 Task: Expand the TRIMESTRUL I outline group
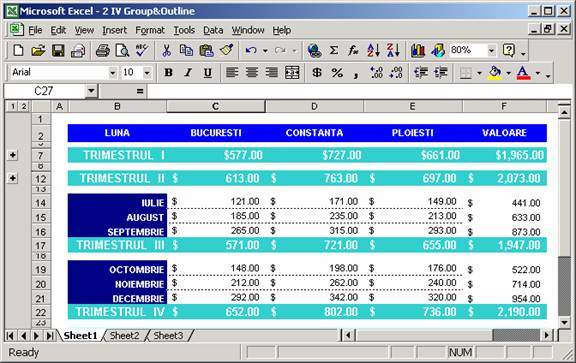tap(12, 155)
